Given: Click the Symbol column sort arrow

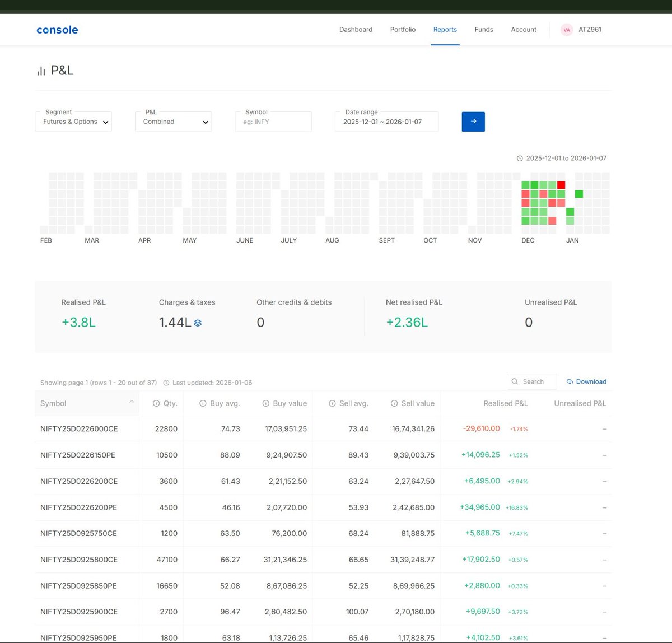Looking at the screenshot, I should [x=132, y=402].
